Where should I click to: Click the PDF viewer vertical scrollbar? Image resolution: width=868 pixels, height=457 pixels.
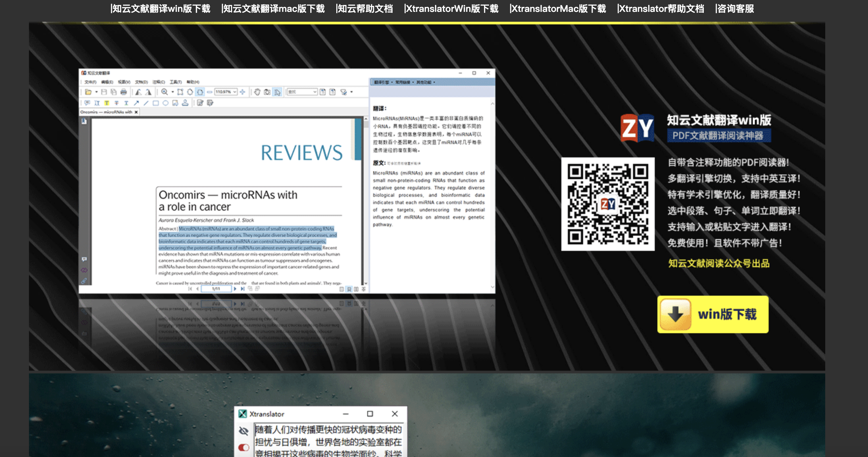pyautogui.click(x=366, y=202)
